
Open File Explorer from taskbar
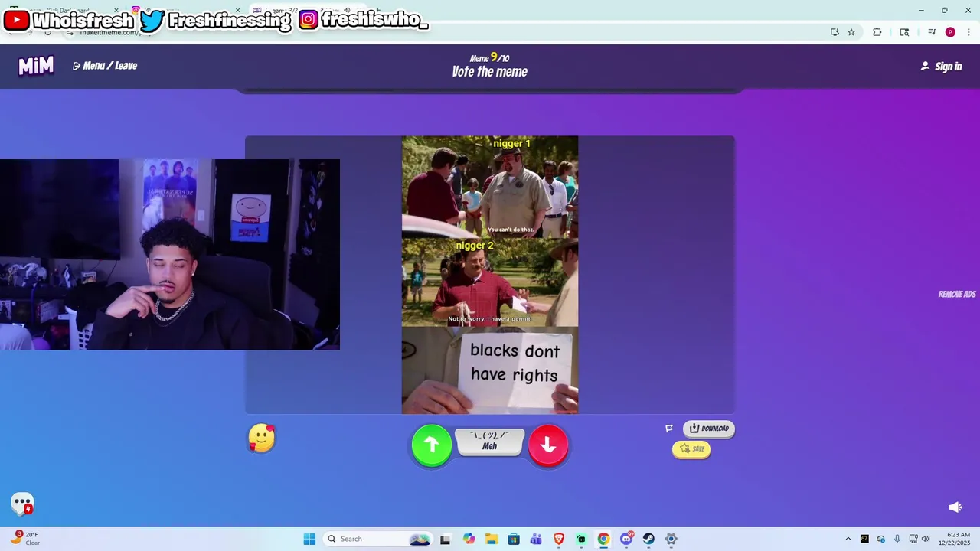pyautogui.click(x=491, y=539)
